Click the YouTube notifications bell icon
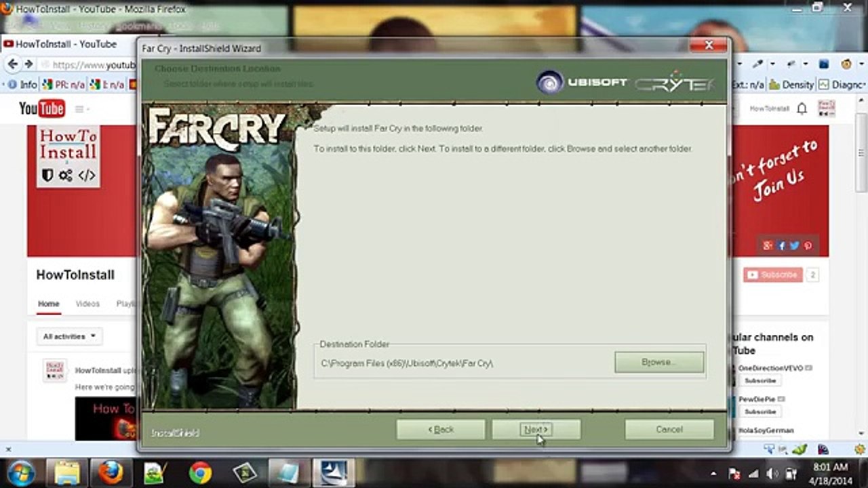 point(802,108)
